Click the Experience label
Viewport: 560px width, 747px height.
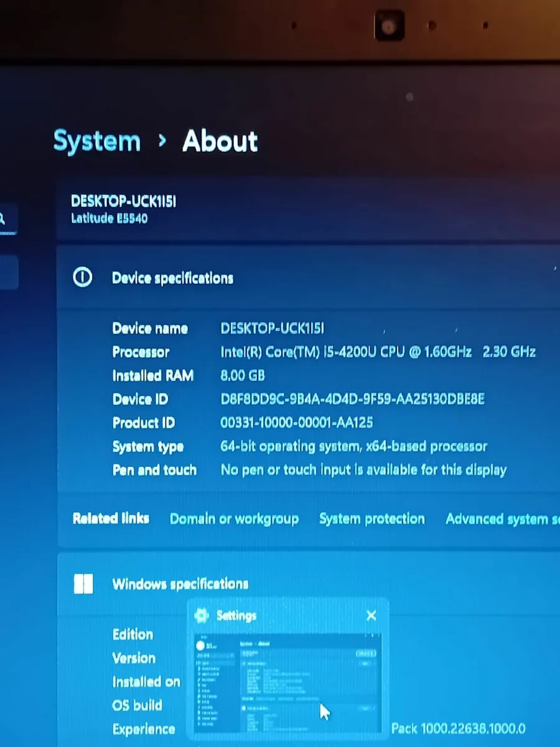pyautogui.click(x=144, y=729)
